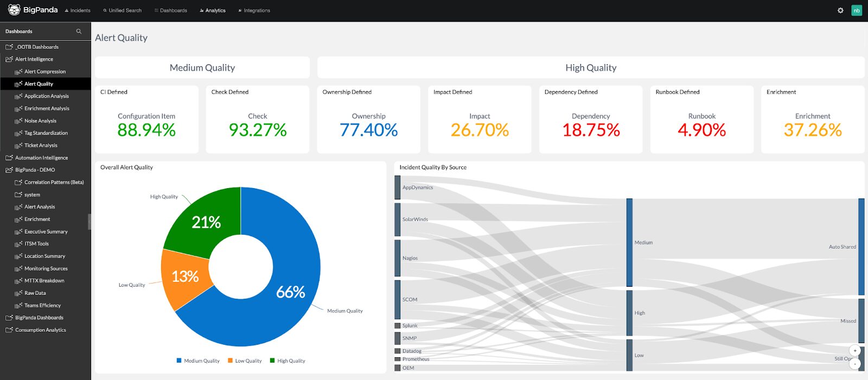Click the magnifier icon in the Dashboards sidebar

pos(79,31)
